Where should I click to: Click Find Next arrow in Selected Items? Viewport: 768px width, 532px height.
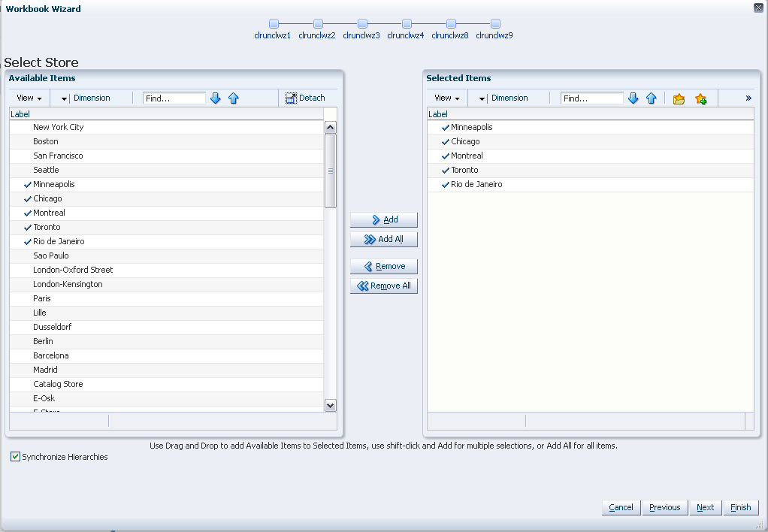point(633,98)
